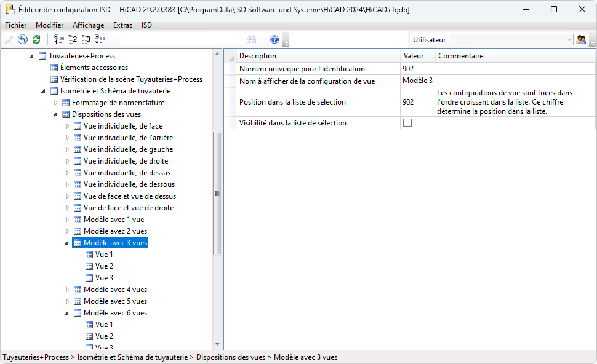Click table icon beside Modèle avec 4 vues
Screen dimensions: 597x364
[x=78, y=290]
